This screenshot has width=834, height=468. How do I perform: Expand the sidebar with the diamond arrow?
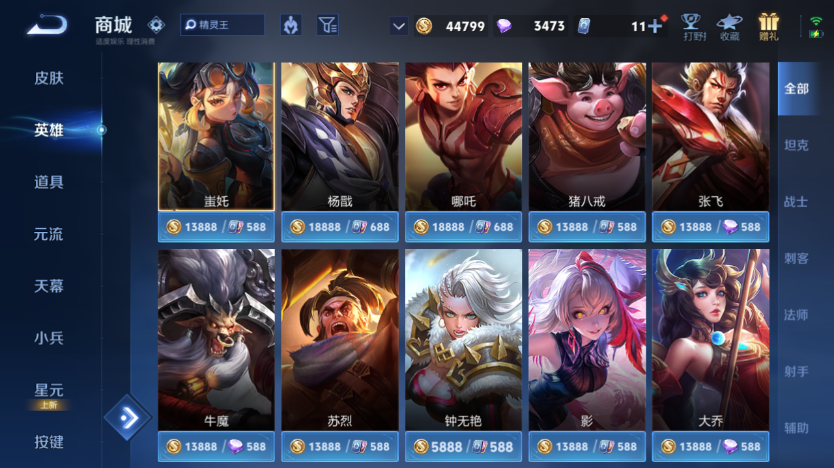(x=128, y=418)
